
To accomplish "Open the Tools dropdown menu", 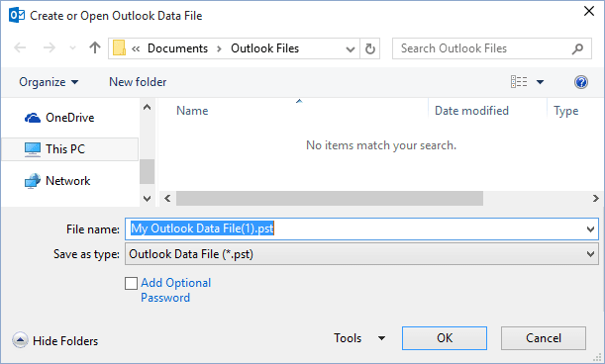I will click(359, 338).
